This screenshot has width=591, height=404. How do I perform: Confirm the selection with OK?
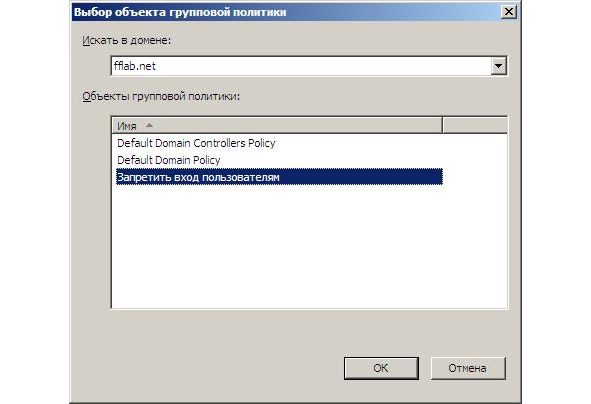pyautogui.click(x=381, y=368)
